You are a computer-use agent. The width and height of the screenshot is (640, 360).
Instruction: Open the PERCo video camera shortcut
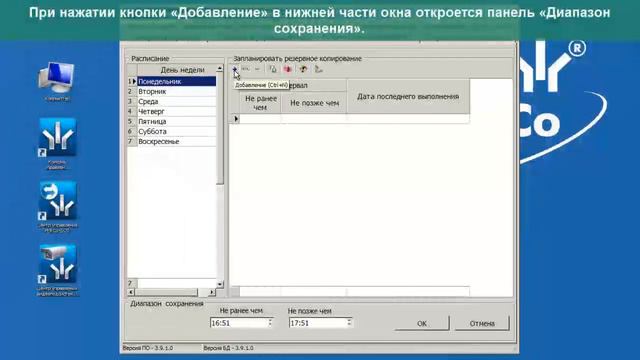pyautogui.click(x=58, y=270)
